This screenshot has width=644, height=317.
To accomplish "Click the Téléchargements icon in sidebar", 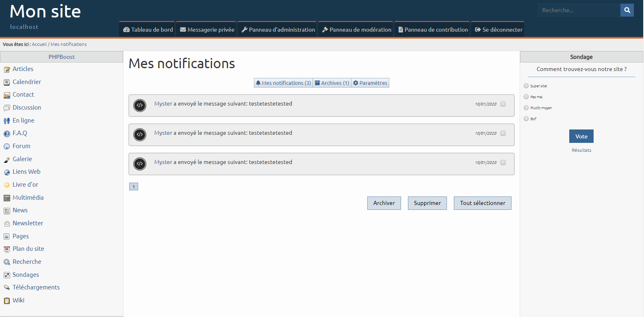I will tap(7, 288).
